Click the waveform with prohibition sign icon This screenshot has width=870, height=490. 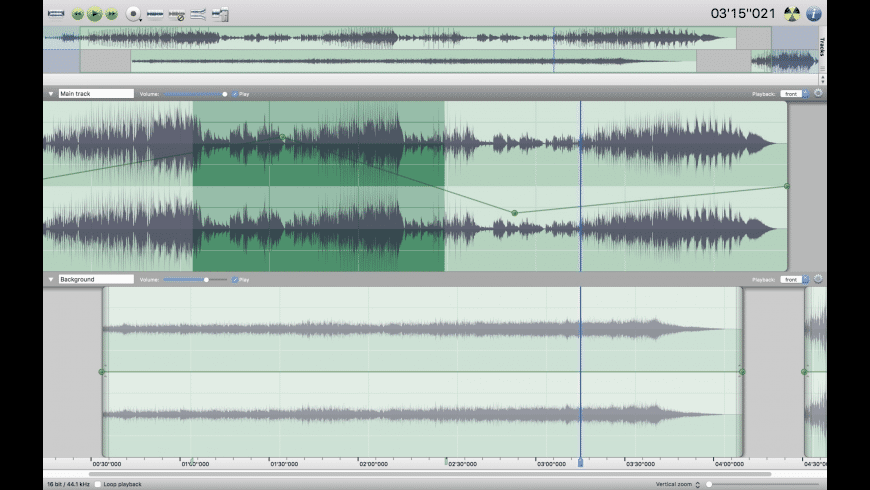177,14
